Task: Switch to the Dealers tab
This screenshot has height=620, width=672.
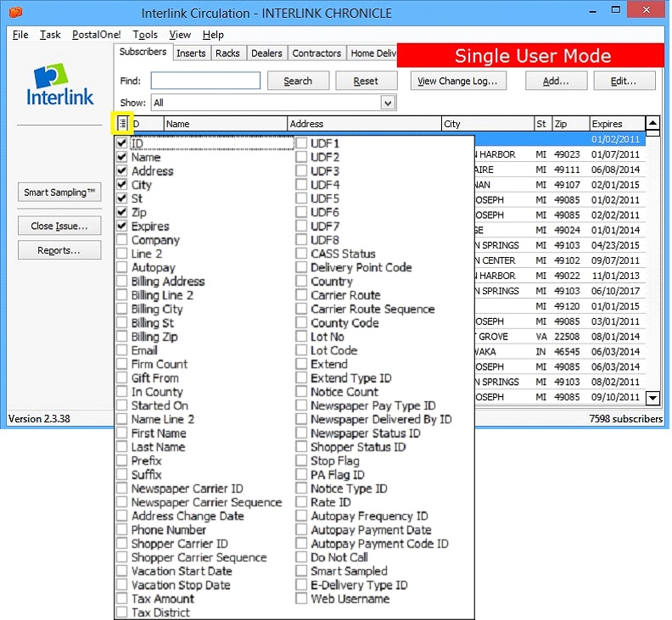Action: click(x=266, y=53)
